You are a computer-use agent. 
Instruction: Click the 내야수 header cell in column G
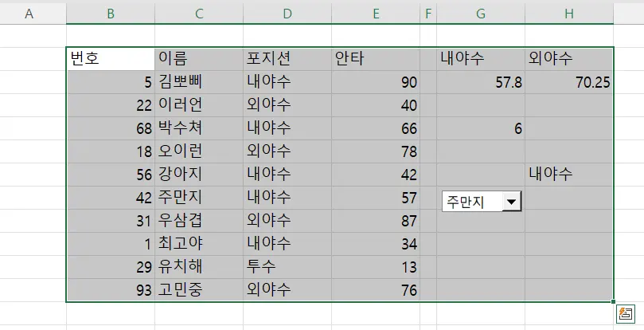coord(481,59)
